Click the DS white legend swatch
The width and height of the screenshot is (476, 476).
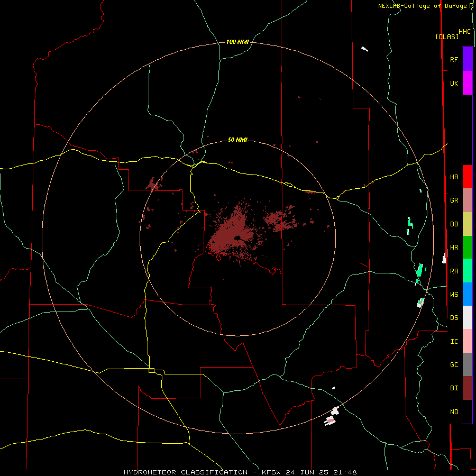tap(467, 317)
